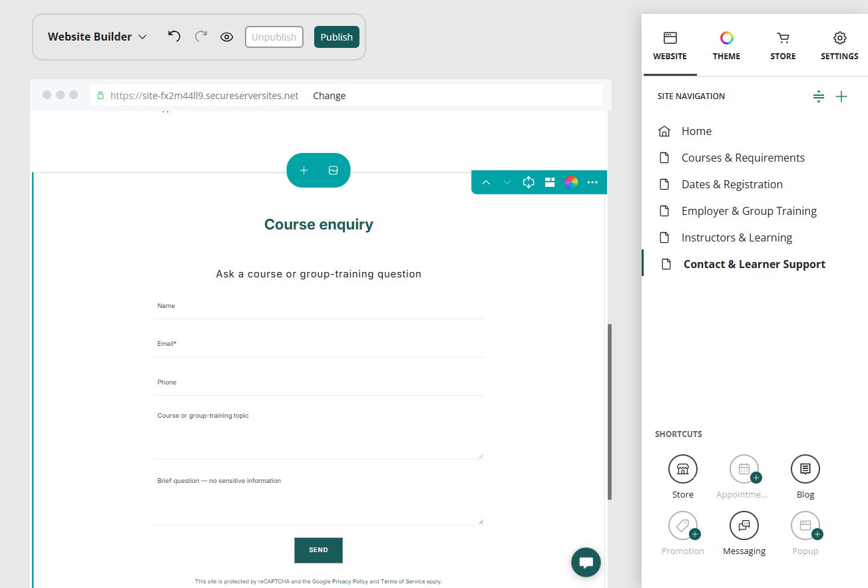Click the Brief question text area

tap(318, 498)
